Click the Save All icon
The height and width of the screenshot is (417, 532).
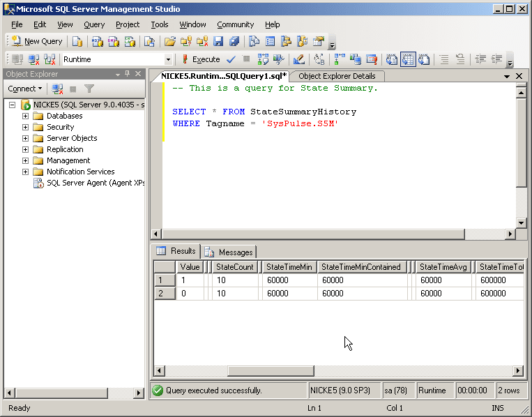[234, 41]
